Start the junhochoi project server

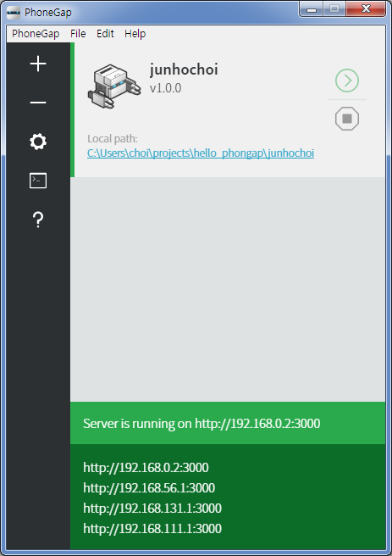pos(347,81)
